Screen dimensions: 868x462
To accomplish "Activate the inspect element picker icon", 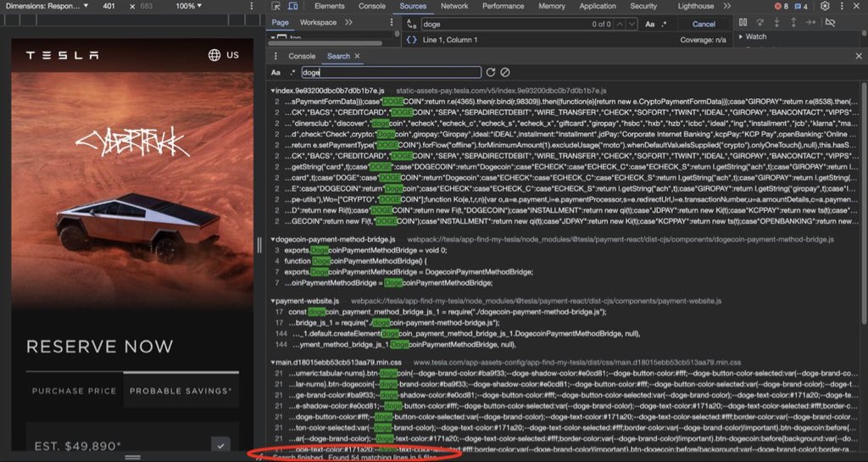I will pos(276,6).
